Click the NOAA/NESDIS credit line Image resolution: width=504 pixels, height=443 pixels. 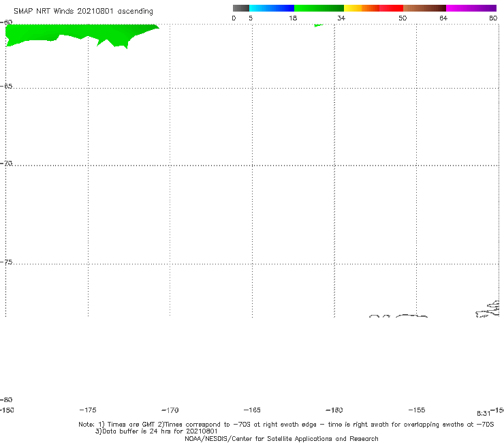tap(281, 439)
